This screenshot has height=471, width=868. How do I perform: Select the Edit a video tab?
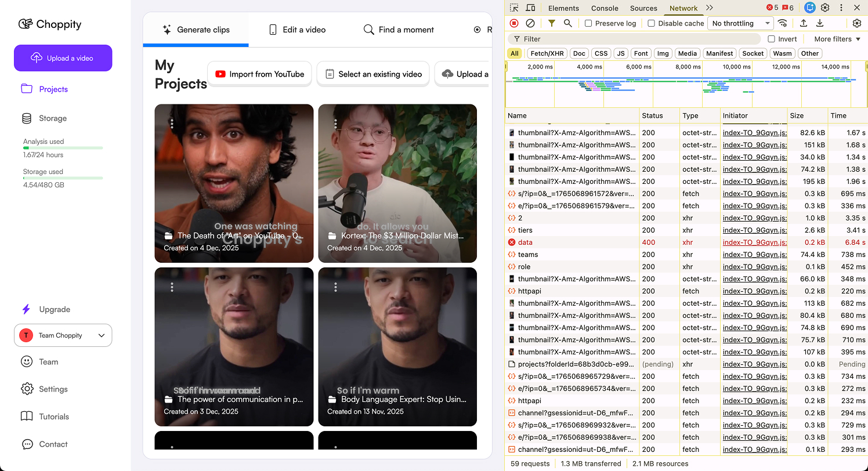[297, 30]
